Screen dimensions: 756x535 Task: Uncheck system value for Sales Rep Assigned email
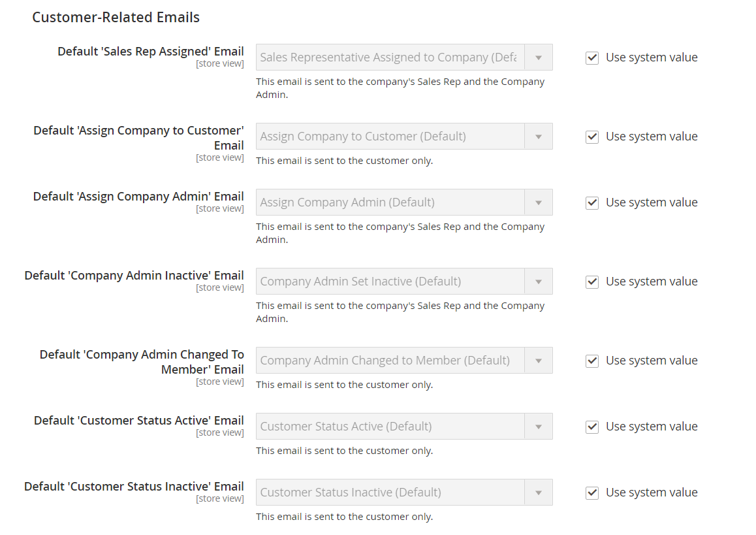pos(592,58)
